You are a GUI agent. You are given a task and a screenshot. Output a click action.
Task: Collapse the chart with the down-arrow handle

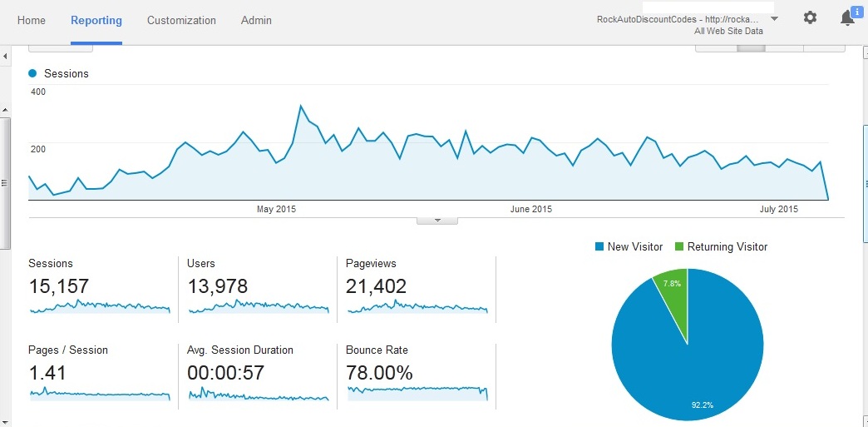click(437, 220)
